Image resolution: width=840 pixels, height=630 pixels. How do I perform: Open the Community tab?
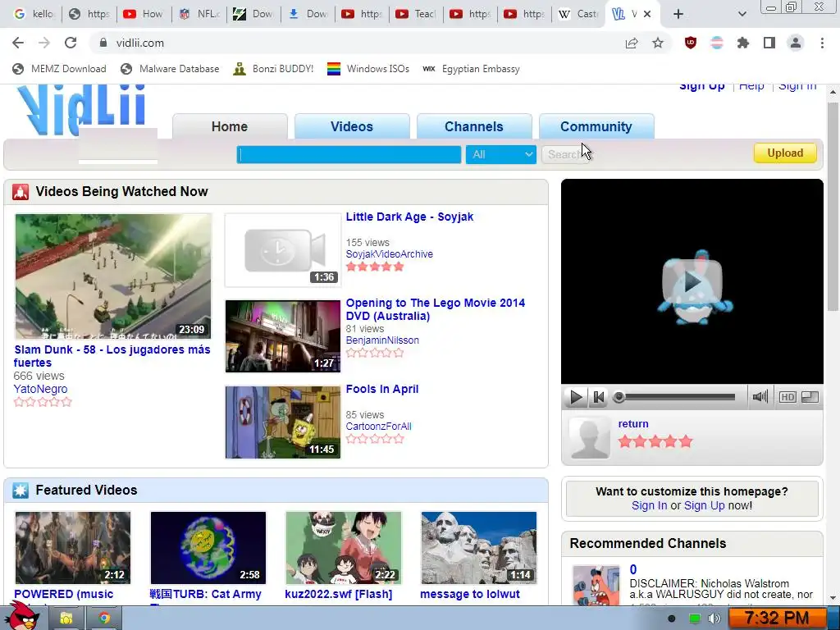[x=596, y=126]
